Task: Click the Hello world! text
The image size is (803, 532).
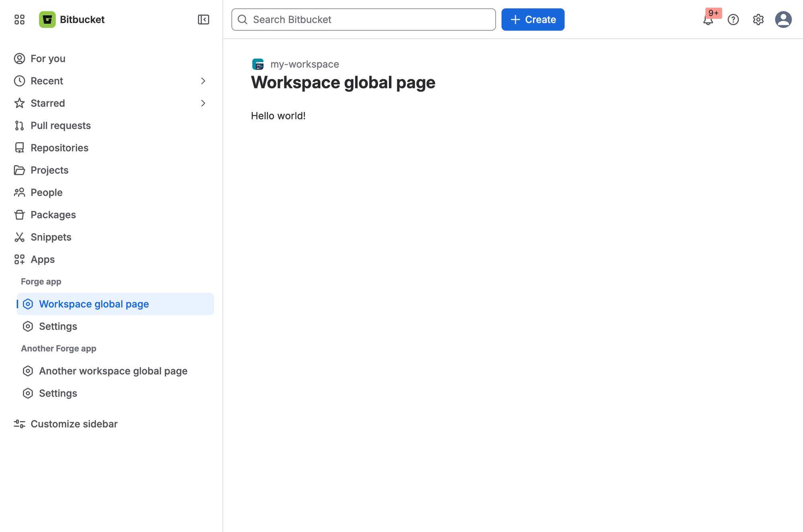Action: pyautogui.click(x=278, y=116)
